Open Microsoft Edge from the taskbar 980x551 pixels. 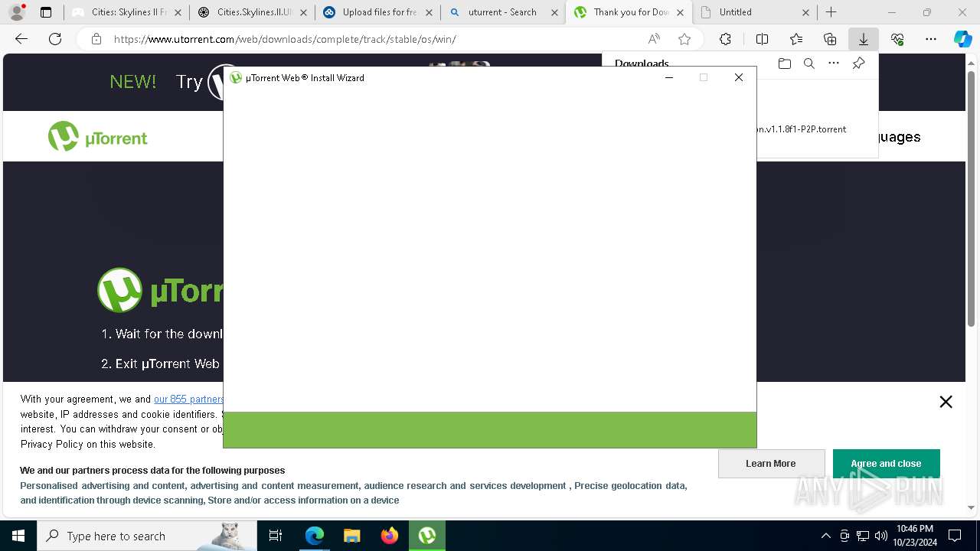315,536
